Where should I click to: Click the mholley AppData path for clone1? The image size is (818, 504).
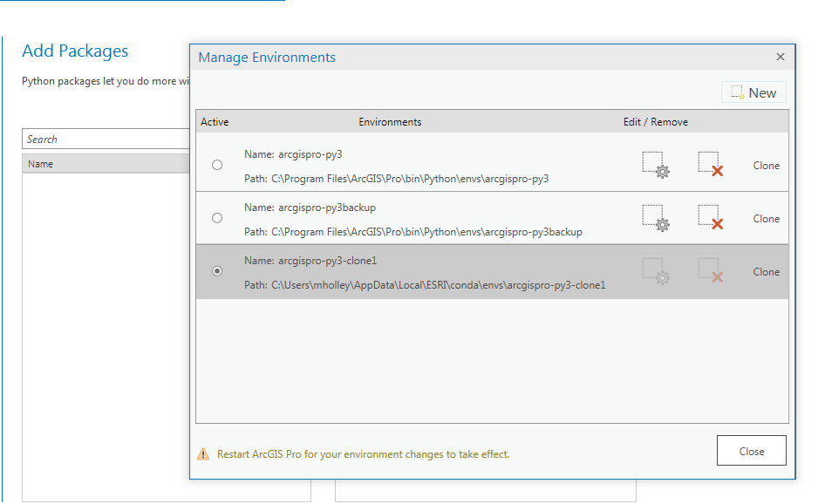point(426,285)
